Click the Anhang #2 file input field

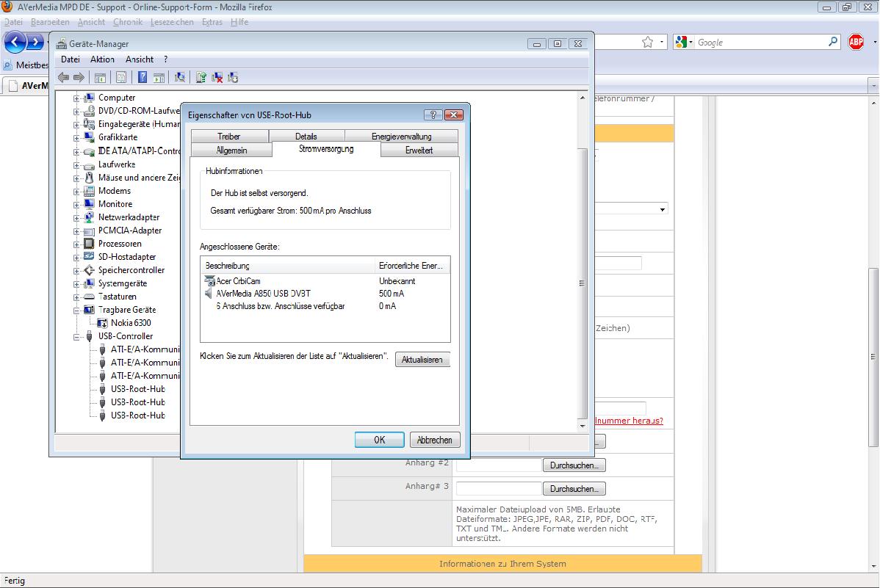tap(499, 465)
